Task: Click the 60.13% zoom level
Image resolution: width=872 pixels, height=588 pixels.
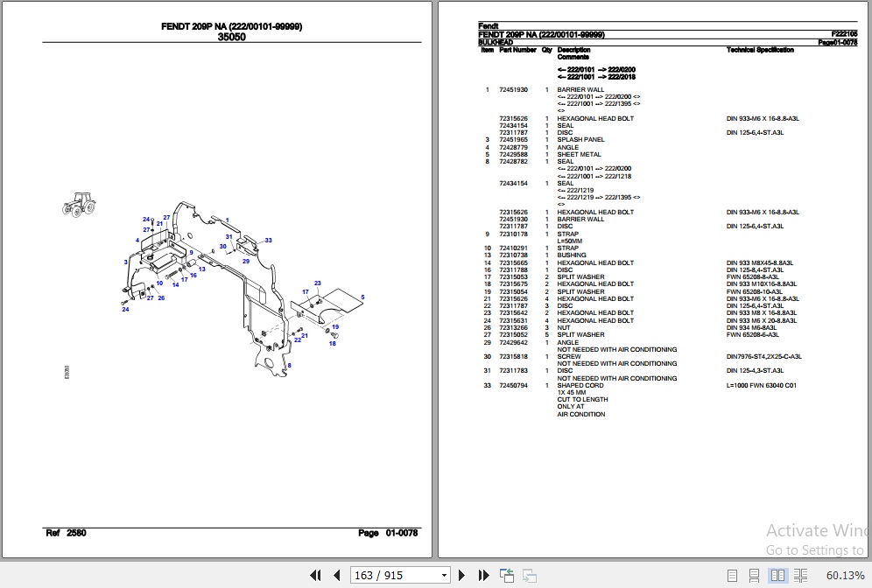Action: click(x=846, y=575)
